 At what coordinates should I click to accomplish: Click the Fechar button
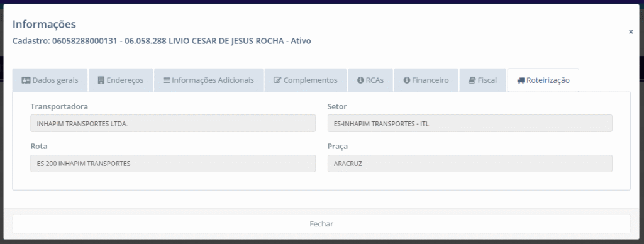point(321,224)
